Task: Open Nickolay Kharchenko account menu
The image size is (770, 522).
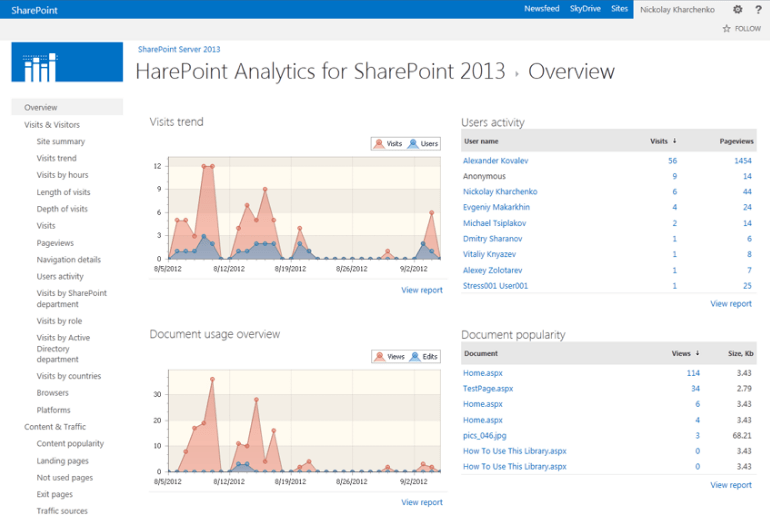Action: click(677, 9)
